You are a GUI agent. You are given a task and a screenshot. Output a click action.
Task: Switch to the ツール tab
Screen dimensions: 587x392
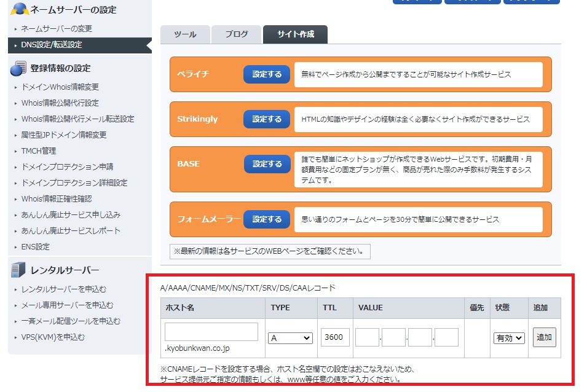coord(185,34)
